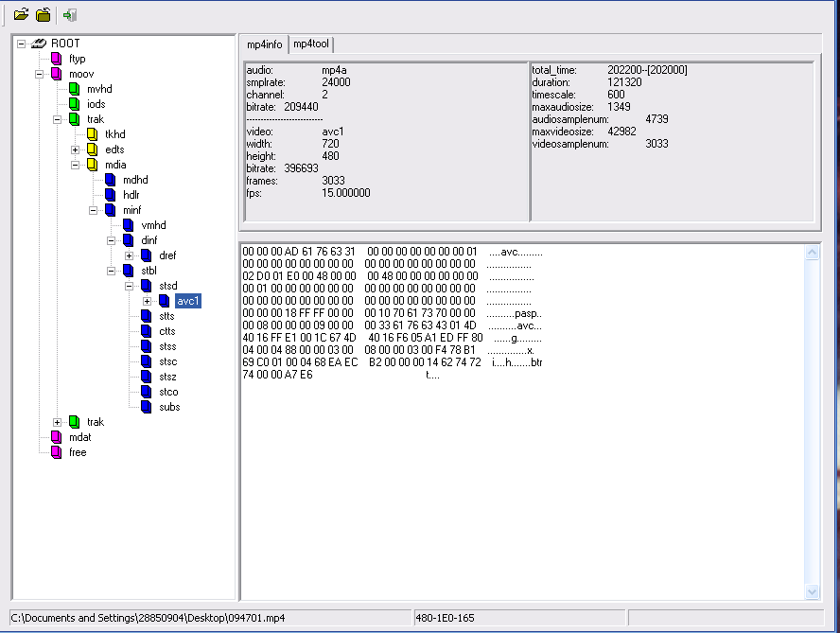Expand the avc1 tree node
Screen dimensions: 840x633
click(x=148, y=301)
